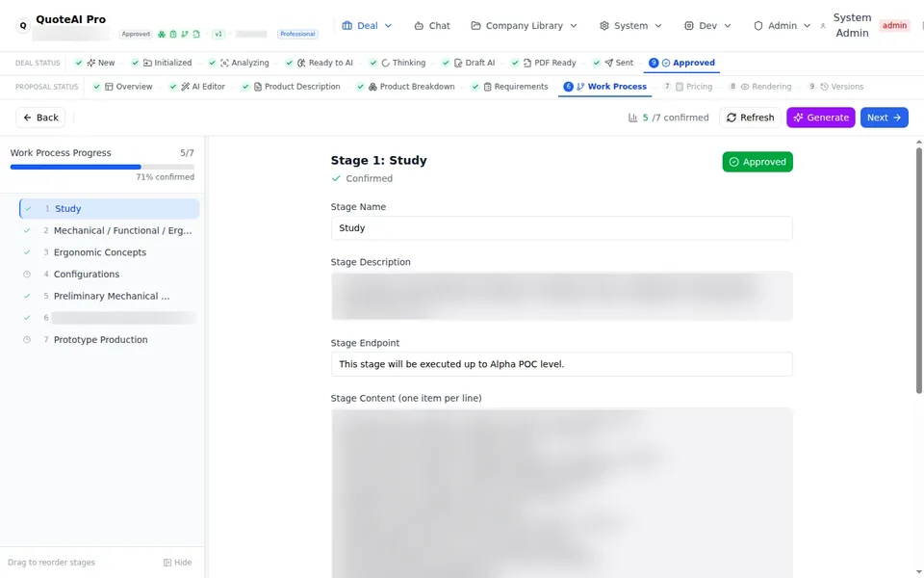Select the Work Process step tab
Viewport: 924px width, 578px height.
pos(605,87)
